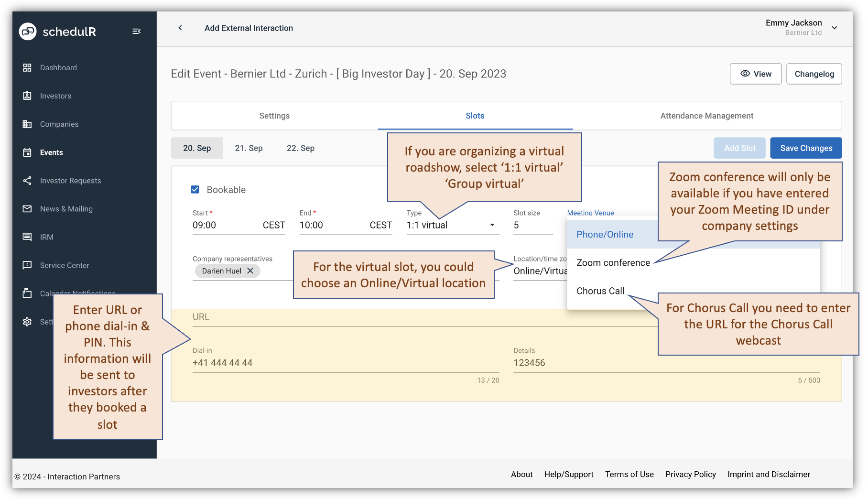Open the Dashboard section
This screenshot has height=499, width=868.
pos(58,67)
